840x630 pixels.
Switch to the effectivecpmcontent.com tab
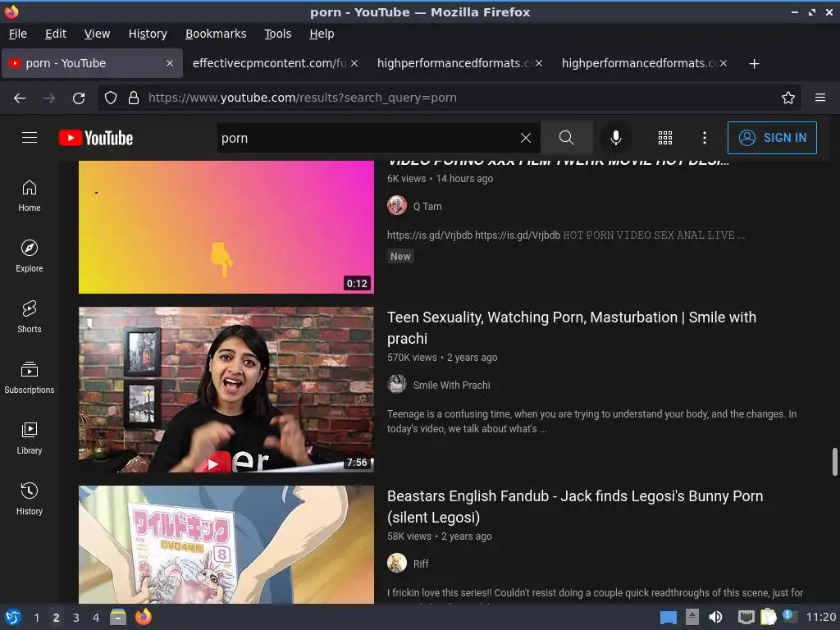pos(269,63)
